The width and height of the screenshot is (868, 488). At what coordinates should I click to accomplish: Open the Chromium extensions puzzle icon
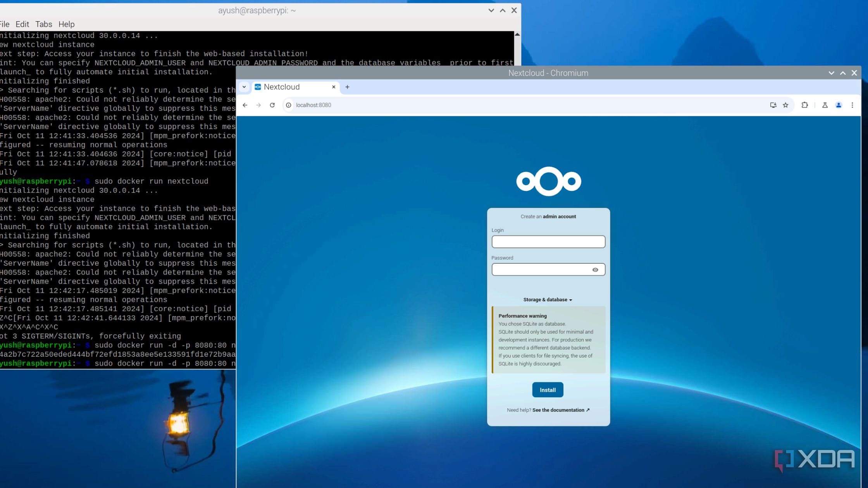pos(805,105)
